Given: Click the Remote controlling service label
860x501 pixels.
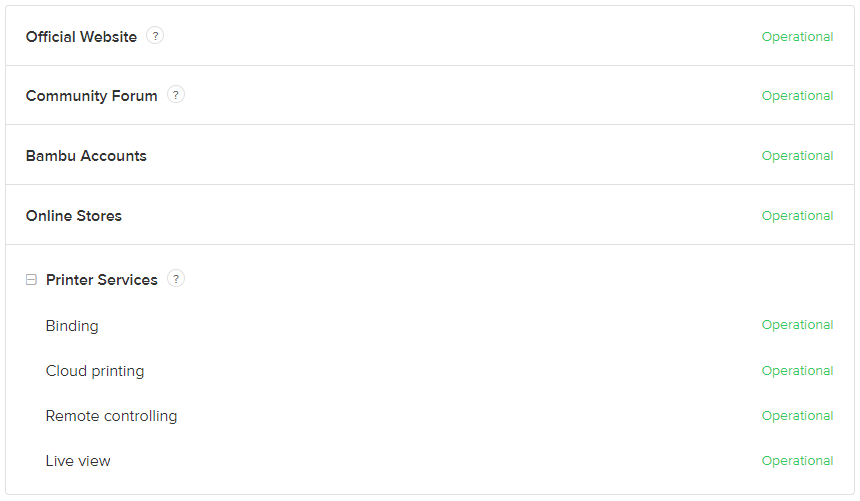Looking at the screenshot, I should (x=111, y=416).
